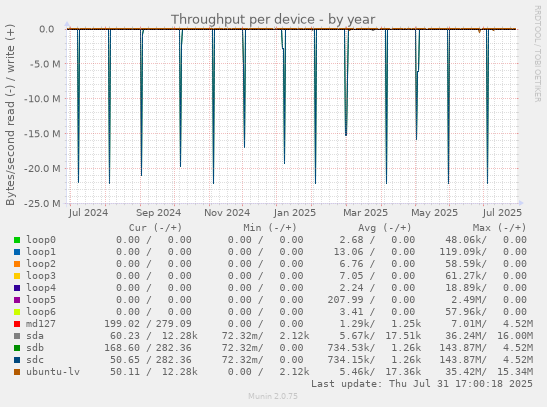Click loop5's Max read value '2.49M'
The height and width of the screenshot is (407, 547).
coord(466,300)
